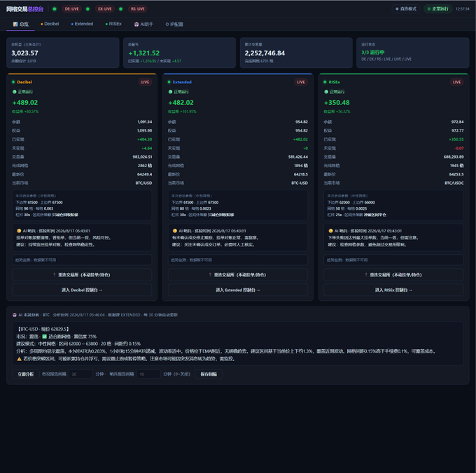Click the RS: LIVE status badge
The height and width of the screenshot is (473, 476).
point(137,9)
